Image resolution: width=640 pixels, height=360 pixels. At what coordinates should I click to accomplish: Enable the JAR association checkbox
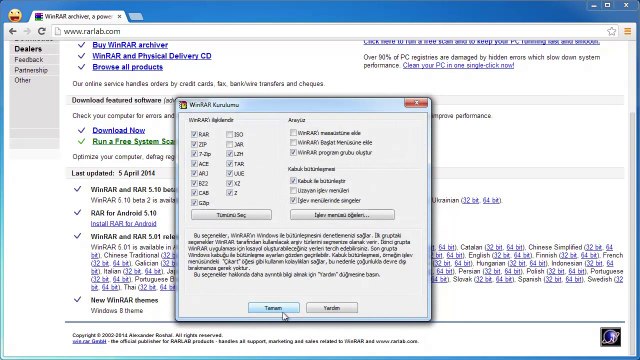[229, 144]
